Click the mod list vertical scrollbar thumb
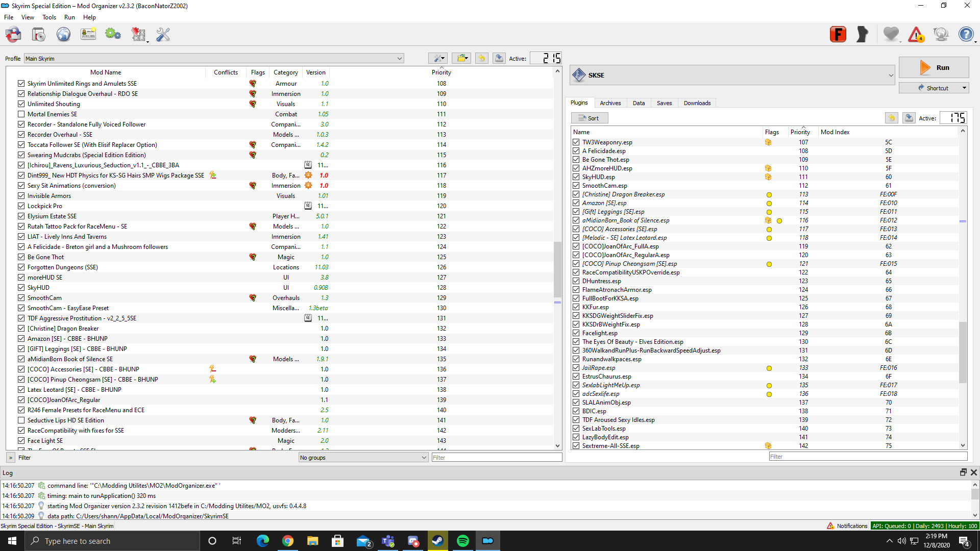 pos(557,269)
